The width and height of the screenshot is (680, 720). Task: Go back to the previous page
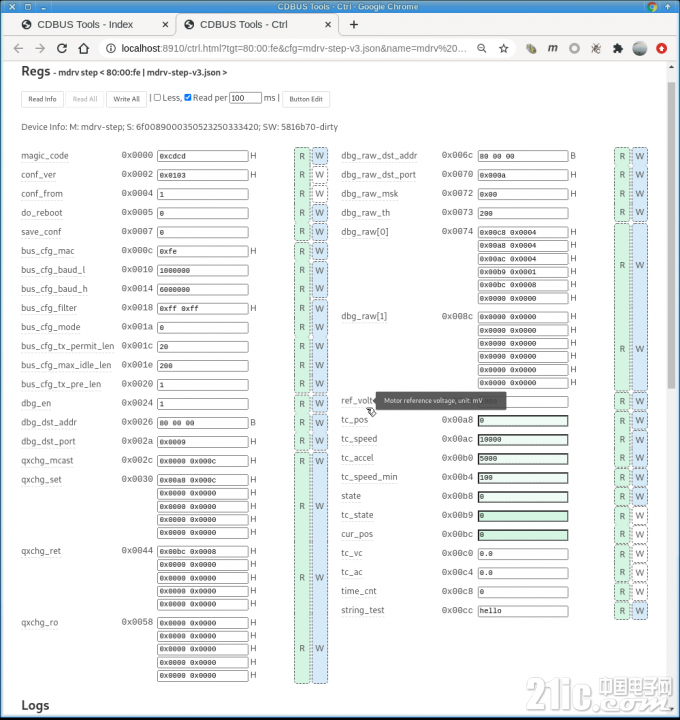point(18,48)
